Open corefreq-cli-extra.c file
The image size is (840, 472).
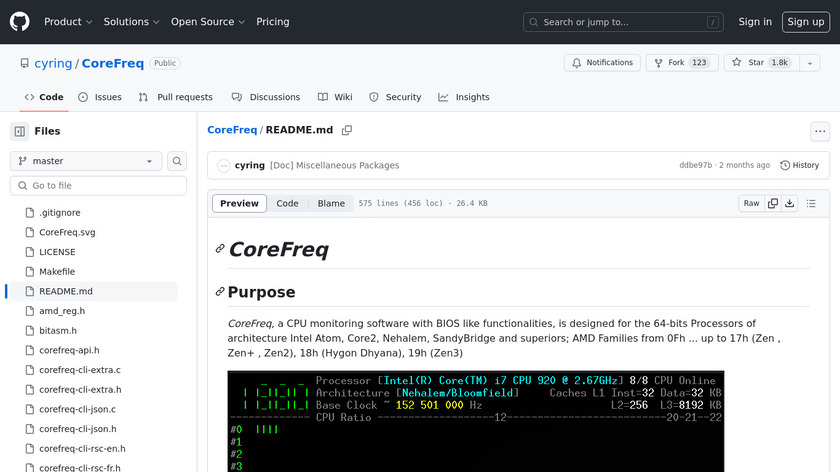[80, 370]
